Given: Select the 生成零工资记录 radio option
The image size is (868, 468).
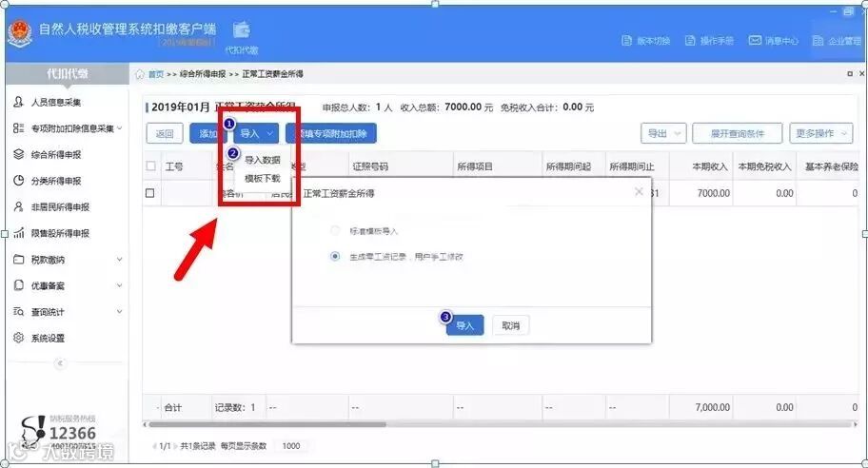Looking at the screenshot, I should 335,256.
